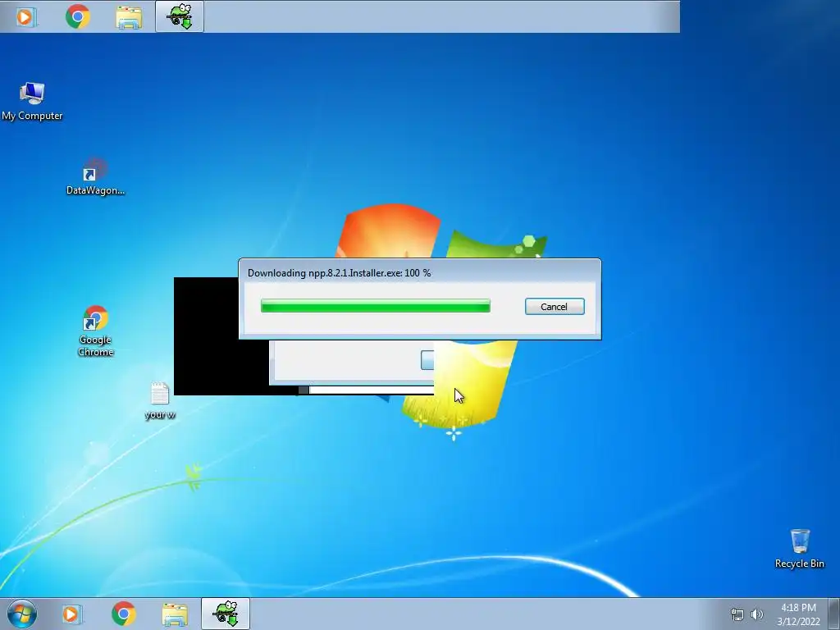Click Notepad++ updater icon in top bar
The width and height of the screenshot is (840, 630).
pos(180,16)
